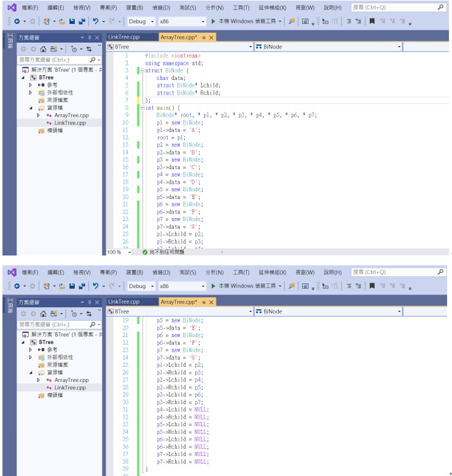Click Sync with Active Document icon in upper Solution Explorer

click(x=89, y=49)
